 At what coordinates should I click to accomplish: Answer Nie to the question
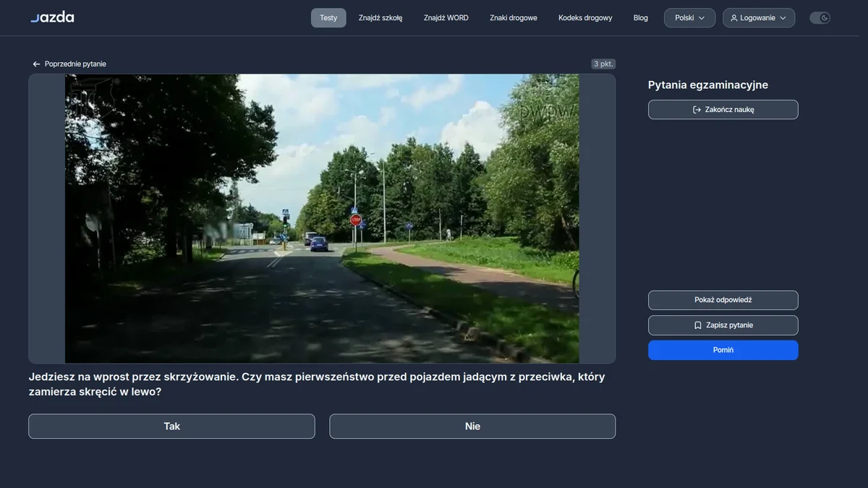tap(472, 427)
